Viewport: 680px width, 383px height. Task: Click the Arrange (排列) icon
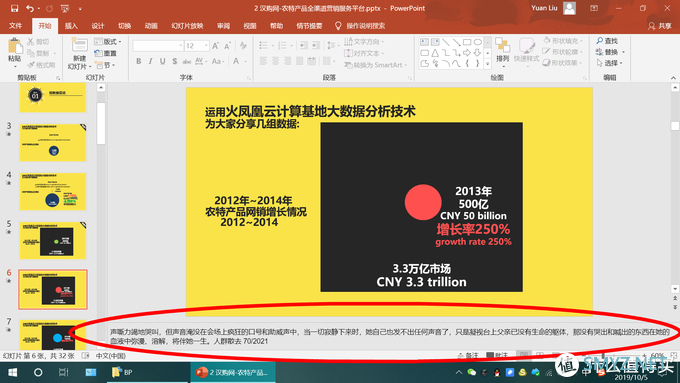pos(502,46)
